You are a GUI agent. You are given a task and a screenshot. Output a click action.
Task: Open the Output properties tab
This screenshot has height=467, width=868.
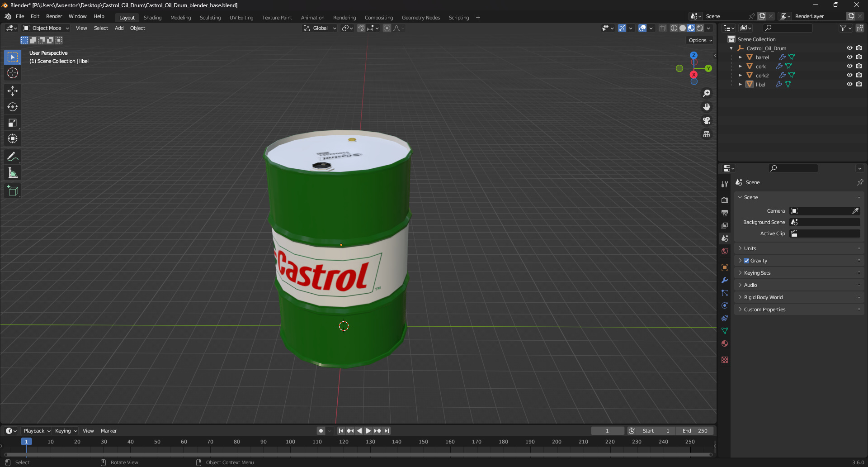click(725, 213)
